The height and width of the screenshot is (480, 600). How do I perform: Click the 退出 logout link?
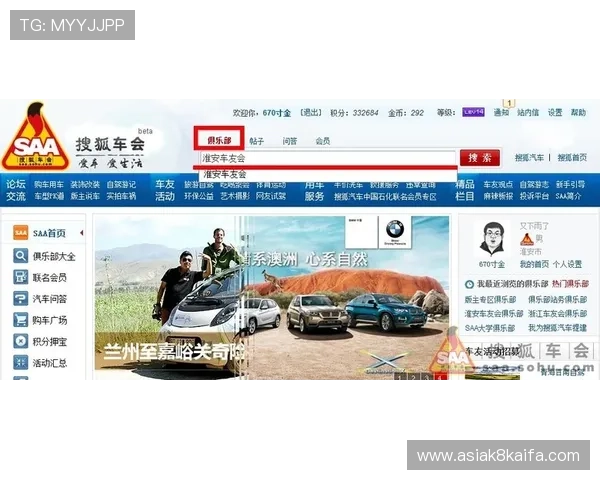(311, 113)
